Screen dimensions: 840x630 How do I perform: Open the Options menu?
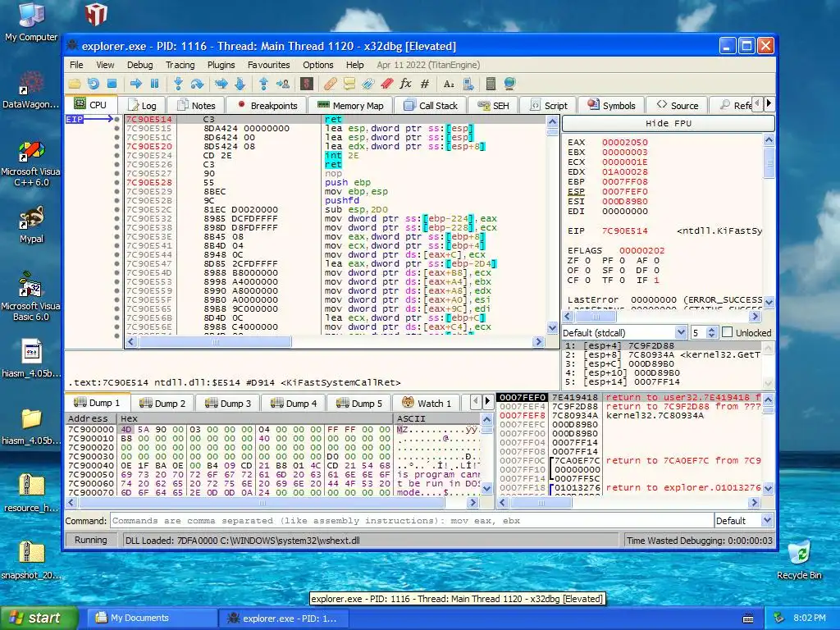317,65
